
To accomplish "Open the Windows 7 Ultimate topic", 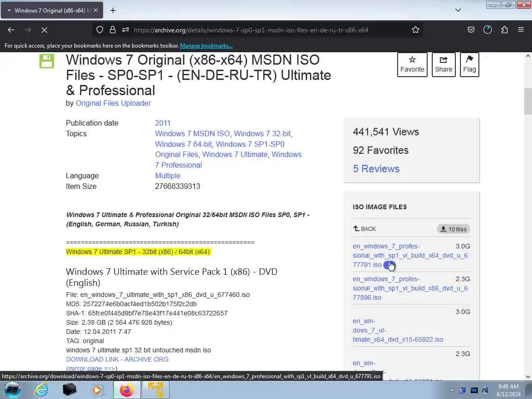I will click(235, 154).
